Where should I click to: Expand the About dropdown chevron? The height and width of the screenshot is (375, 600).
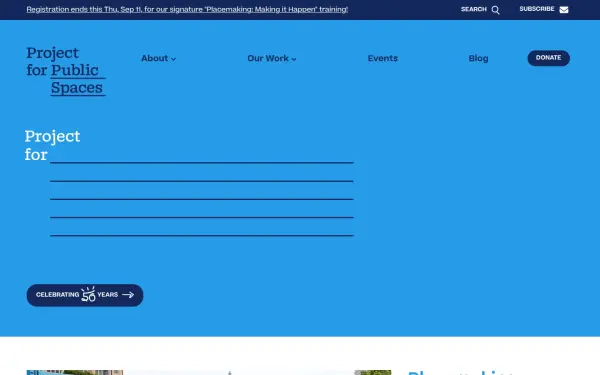click(x=173, y=59)
